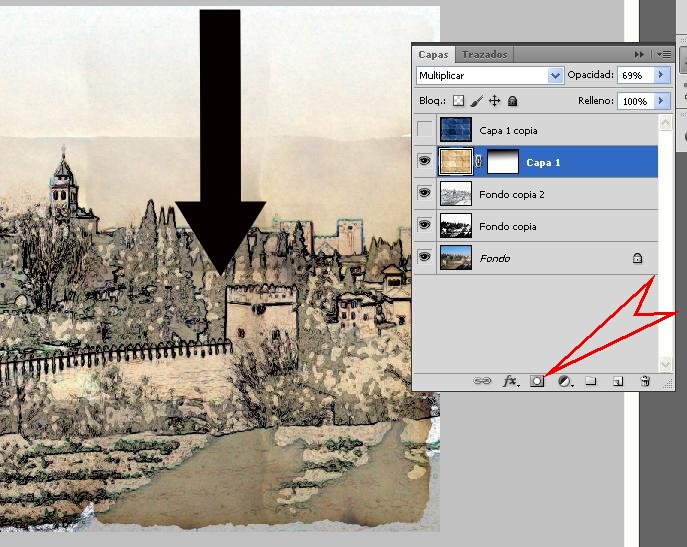Viewport: 687px width, 547px height.
Task: Toggle visibility of Fondo layer
Action: click(425, 258)
